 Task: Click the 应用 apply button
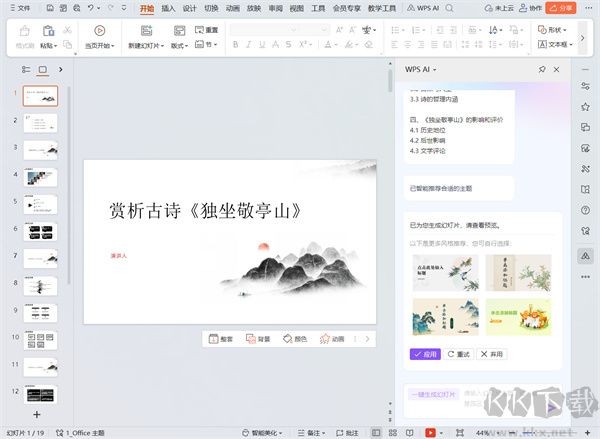[x=424, y=354]
